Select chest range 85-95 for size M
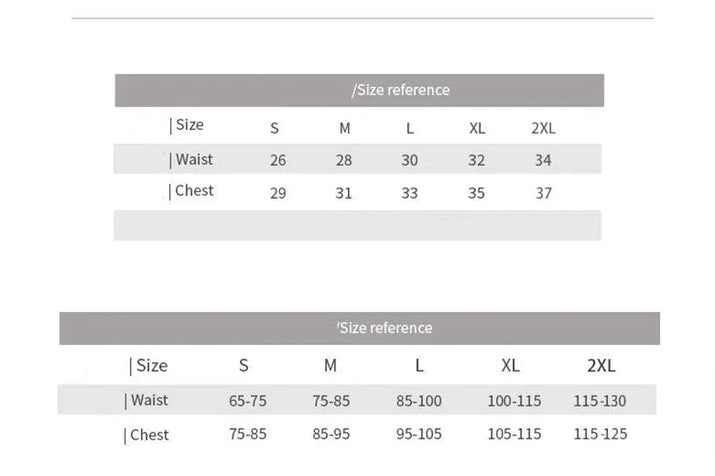Screen dimensions: 715x476 [x=332, y=435]
